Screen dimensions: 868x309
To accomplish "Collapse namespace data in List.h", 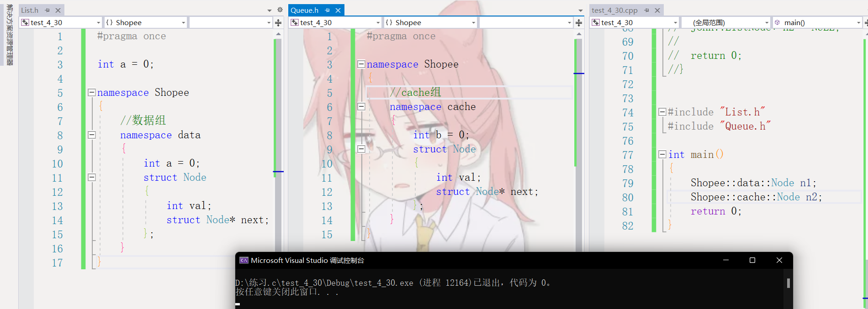I will pyautogui.click(x=91, y=135).
